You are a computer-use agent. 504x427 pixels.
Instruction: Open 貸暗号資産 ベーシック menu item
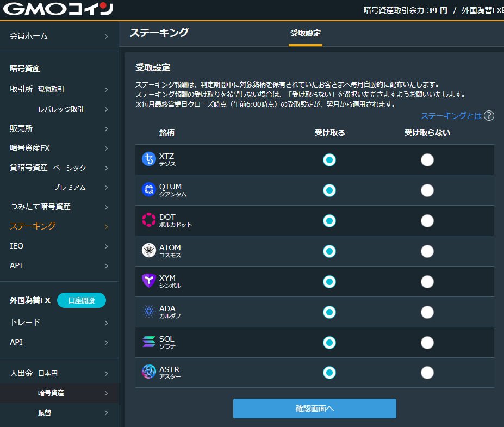[59, 168]
